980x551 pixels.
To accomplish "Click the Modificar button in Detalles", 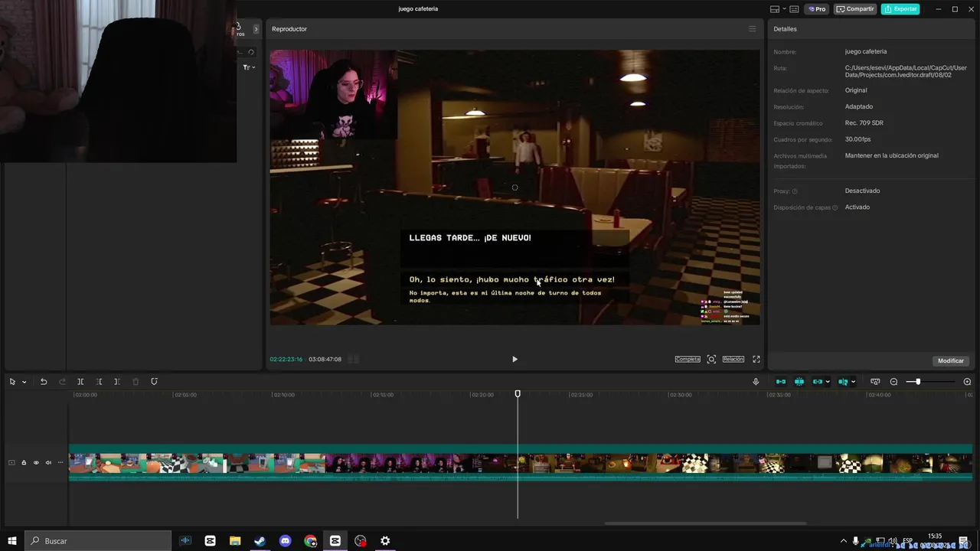I will point(951,360).
